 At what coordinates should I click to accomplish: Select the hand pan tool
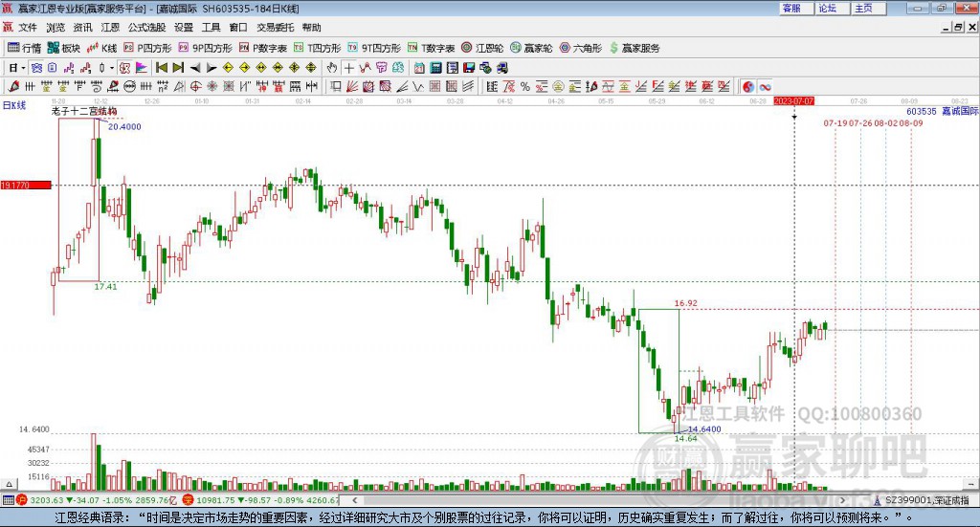332,68
